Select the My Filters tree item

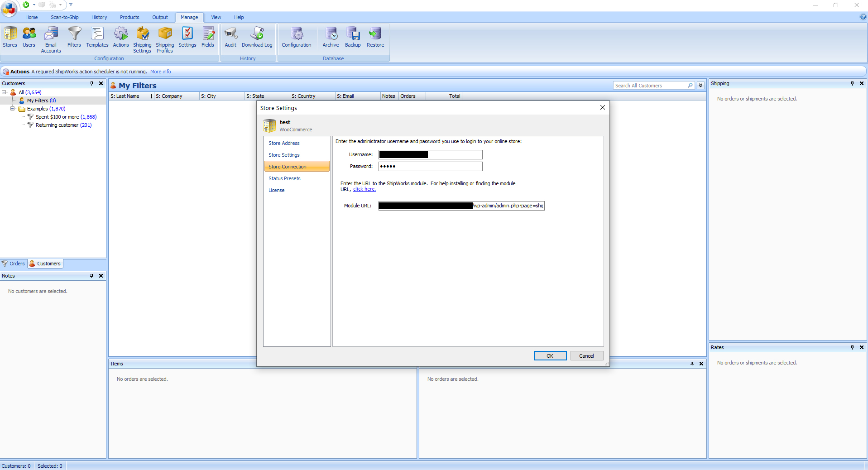coord(41,101)
